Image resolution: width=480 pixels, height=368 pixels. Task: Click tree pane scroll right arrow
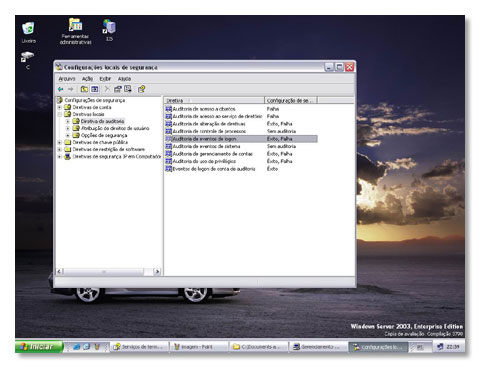[x=157, y=272]
